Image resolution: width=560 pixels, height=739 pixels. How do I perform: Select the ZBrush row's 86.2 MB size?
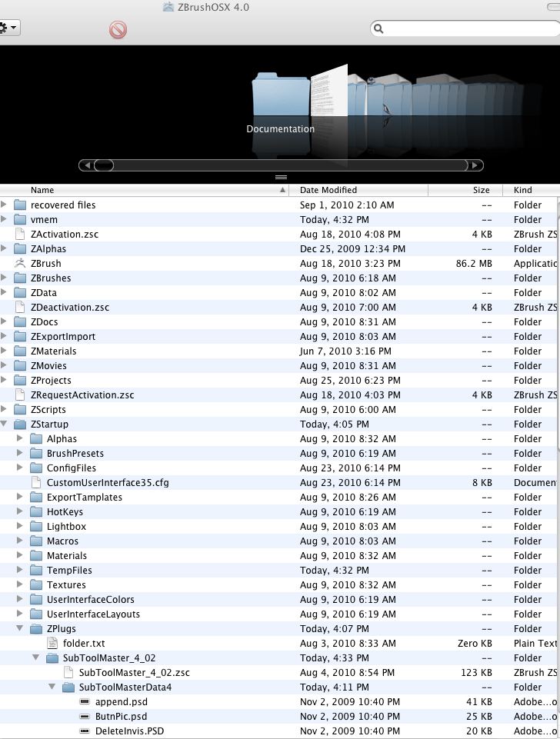pos(474,264)
